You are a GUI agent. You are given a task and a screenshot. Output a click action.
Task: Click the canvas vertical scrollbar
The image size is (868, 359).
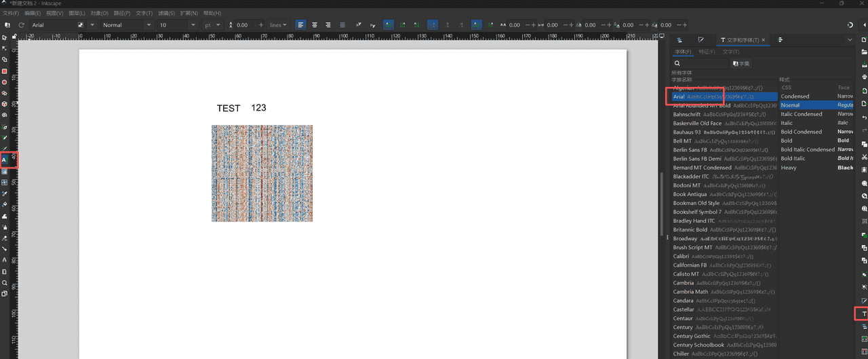coord(662,204)
